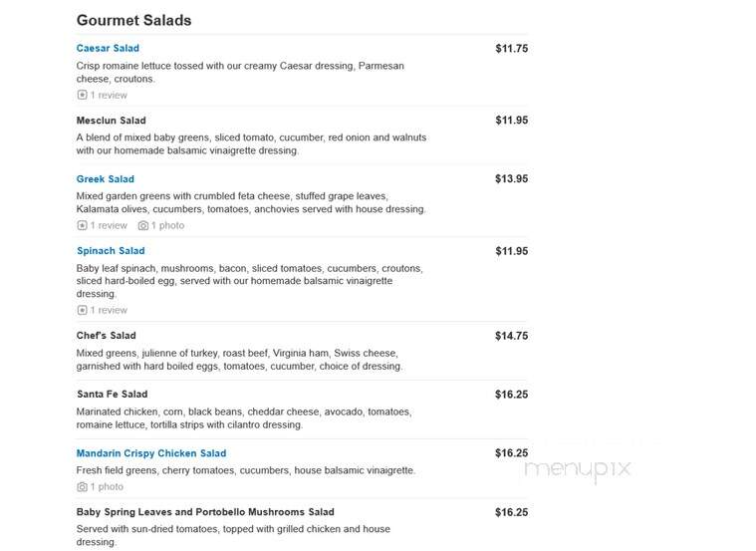View the 1 review under Spinach Salad
Image resolution: width=756 pixels, height=551 pixels.
(x=109, y=310)
